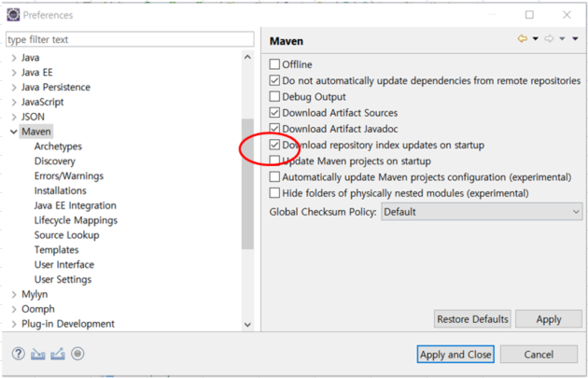
Task: Open the Help icon in the bottom bar
Action: pos(18,354)
